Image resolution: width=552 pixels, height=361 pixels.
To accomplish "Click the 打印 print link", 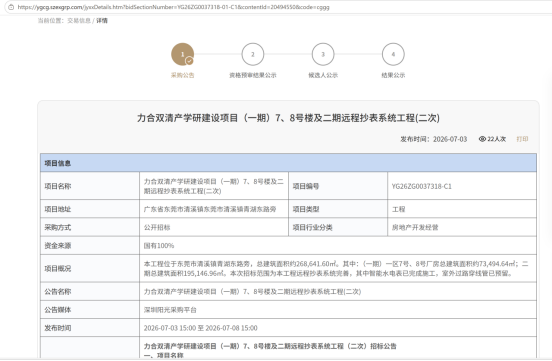I will [x=522, y=139].
